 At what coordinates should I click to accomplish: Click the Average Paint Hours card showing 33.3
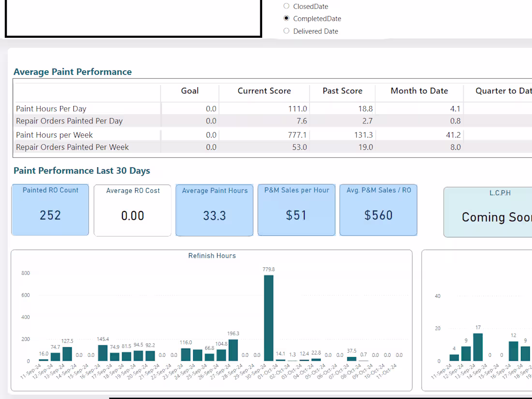(214, 210)
